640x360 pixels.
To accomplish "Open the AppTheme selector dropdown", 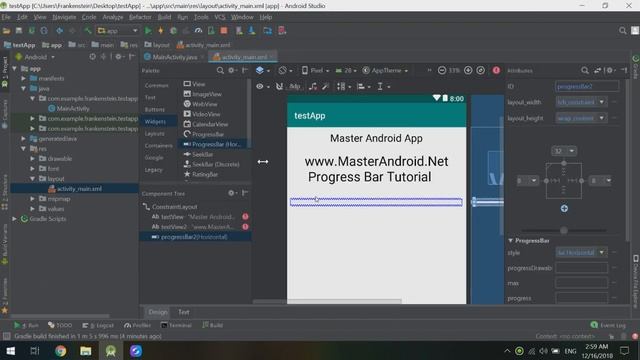I will tap(385, 70).
